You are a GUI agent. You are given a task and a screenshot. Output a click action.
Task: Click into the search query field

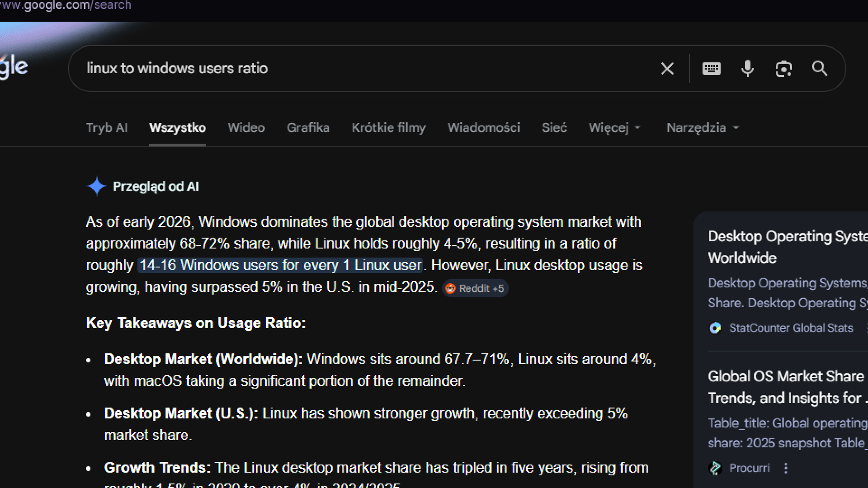point(362,69)
